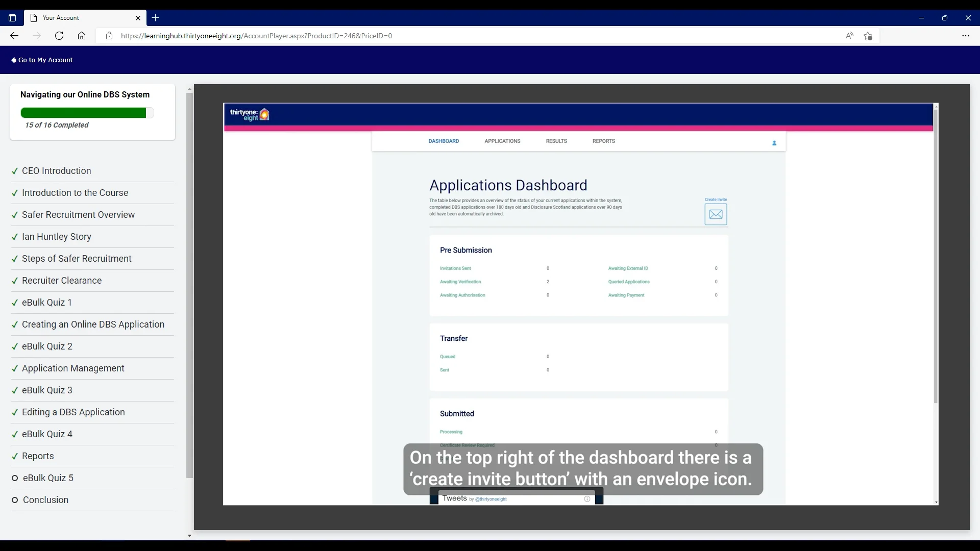Go to browser home page
980x551 pixels.
point(82,36)
